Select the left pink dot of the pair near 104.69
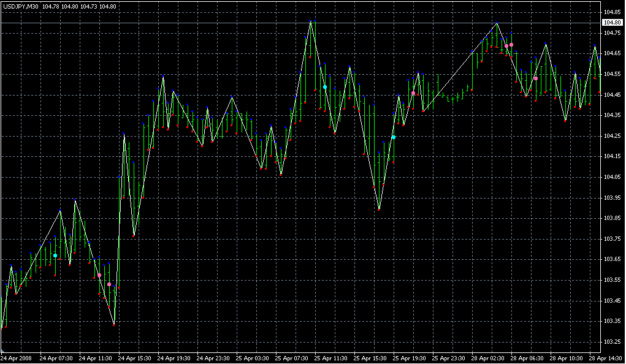 point(506,45)
